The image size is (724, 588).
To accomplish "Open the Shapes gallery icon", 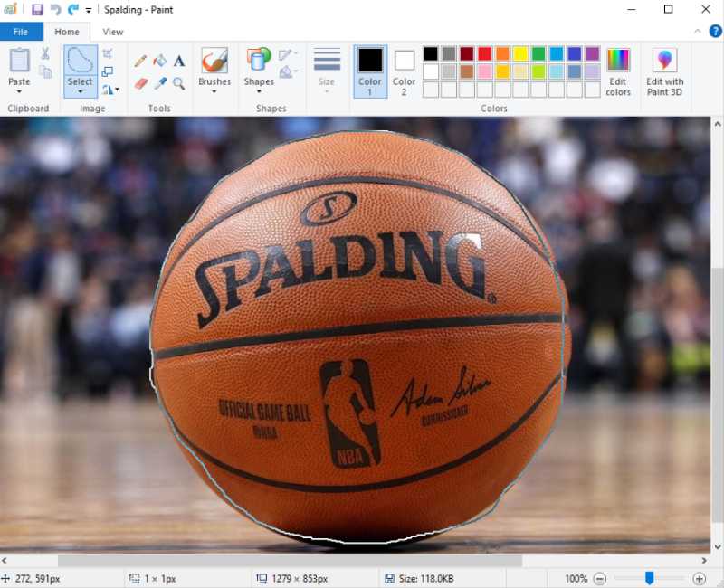I will [259, 60].
